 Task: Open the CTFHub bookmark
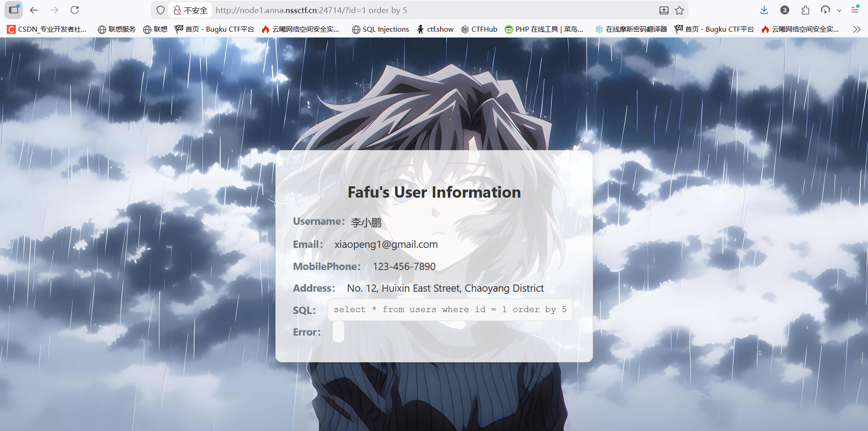[479, 29]
